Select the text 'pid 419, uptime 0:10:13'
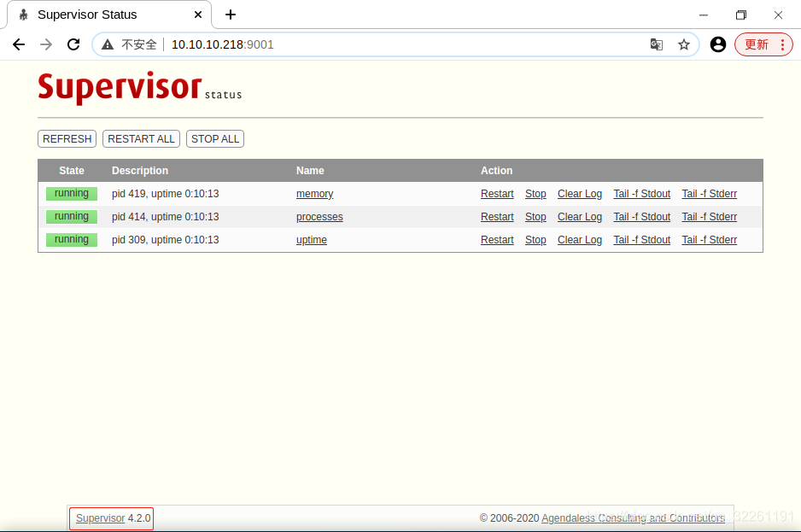801x532 pixels. coord(166,194)
